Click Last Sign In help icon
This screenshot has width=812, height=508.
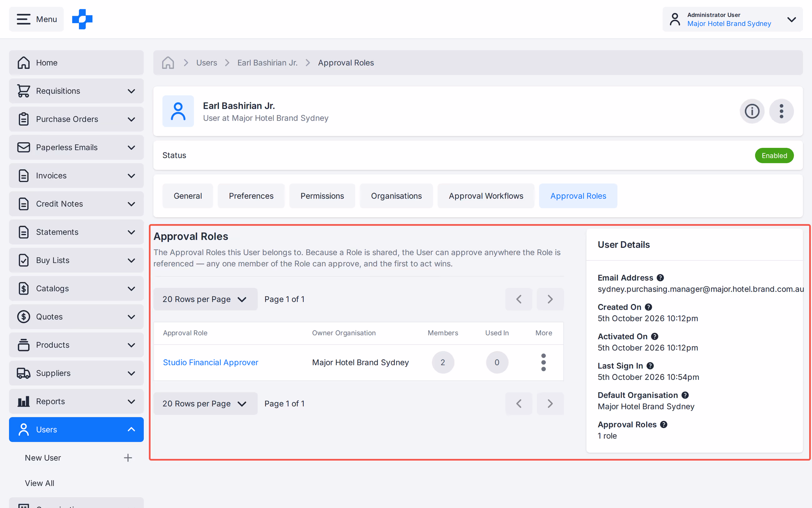[650, 366]
